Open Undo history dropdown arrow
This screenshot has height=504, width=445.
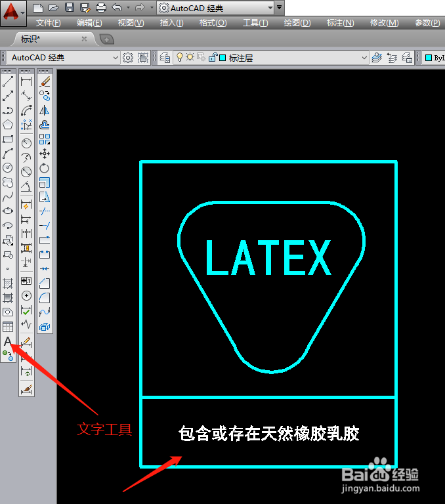[128, 7]
